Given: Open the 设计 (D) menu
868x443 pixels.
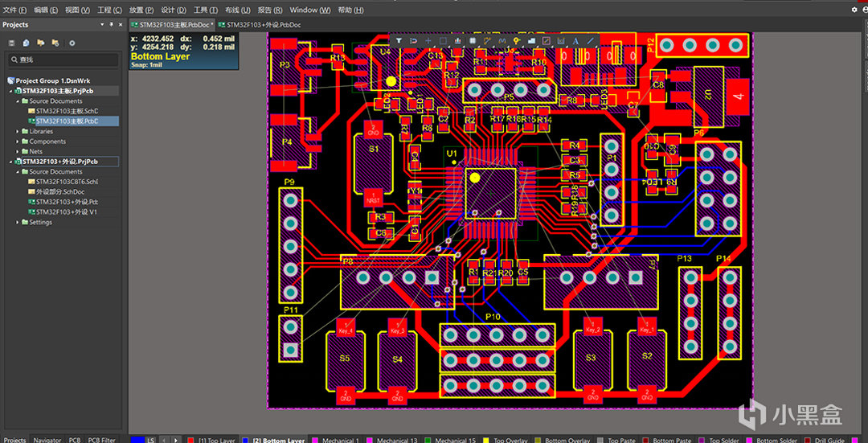Looking at the screenshot, I should (173, 10).
